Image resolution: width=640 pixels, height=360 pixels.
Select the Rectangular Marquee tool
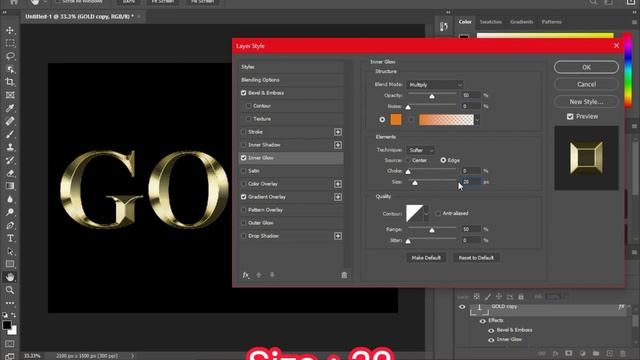point(10,43)
